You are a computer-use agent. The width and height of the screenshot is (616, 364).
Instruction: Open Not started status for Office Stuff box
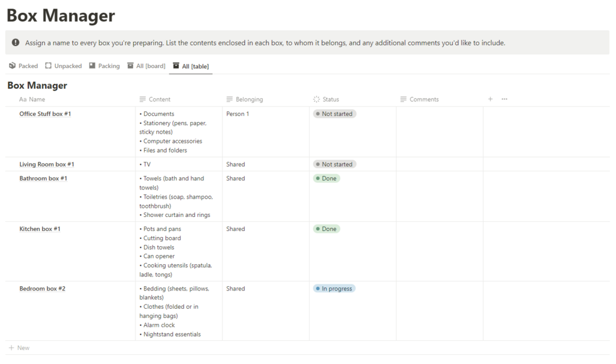(335, 114)
